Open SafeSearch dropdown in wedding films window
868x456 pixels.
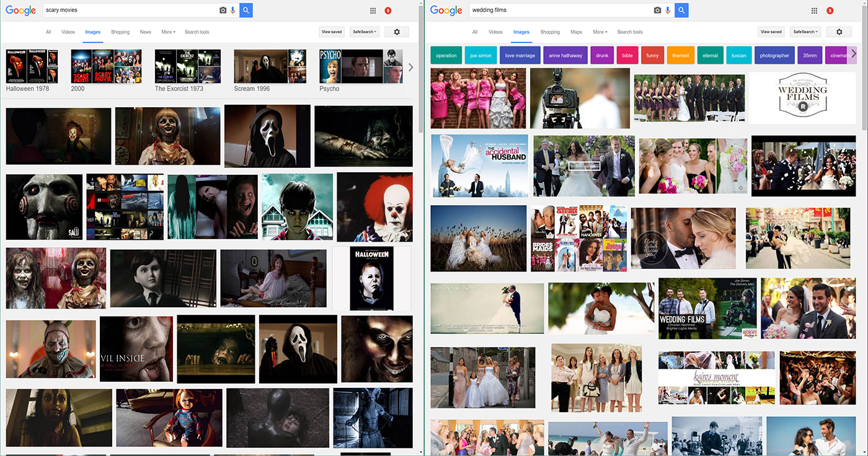coord(805,32)
